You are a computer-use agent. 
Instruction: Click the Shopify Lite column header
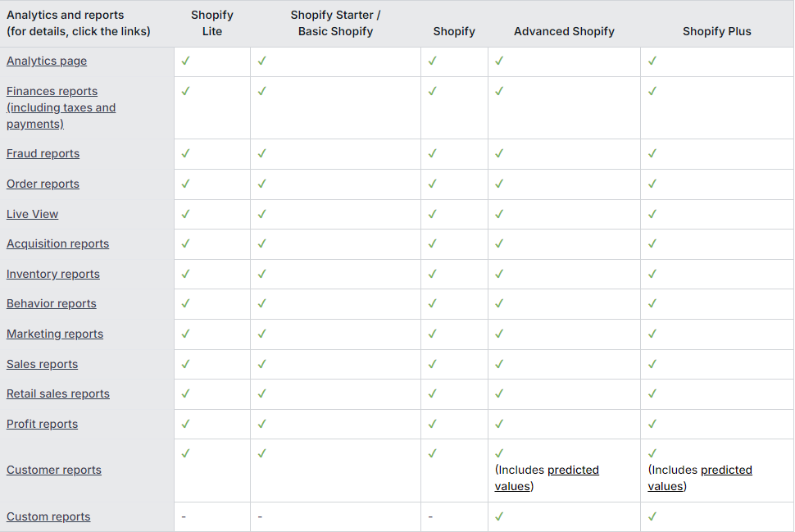212,23
